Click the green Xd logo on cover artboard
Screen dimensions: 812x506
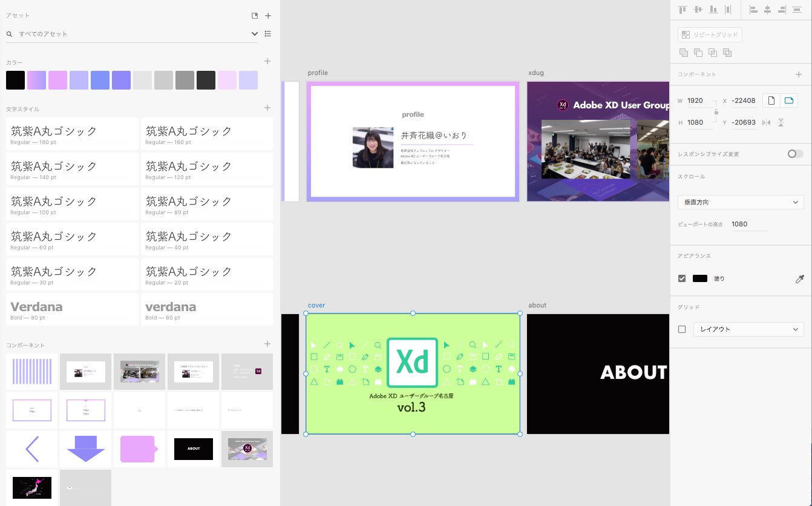point(412,363)
